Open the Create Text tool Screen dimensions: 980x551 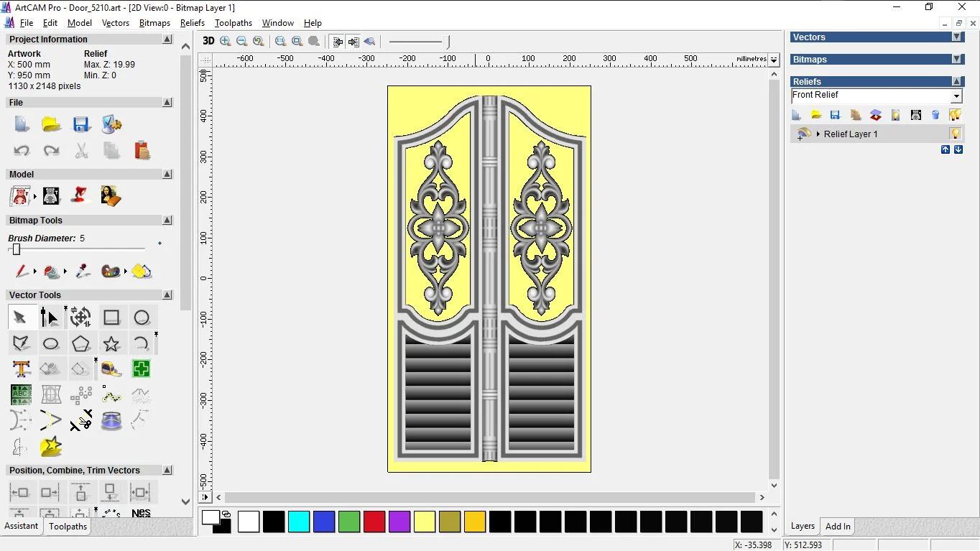21,369
